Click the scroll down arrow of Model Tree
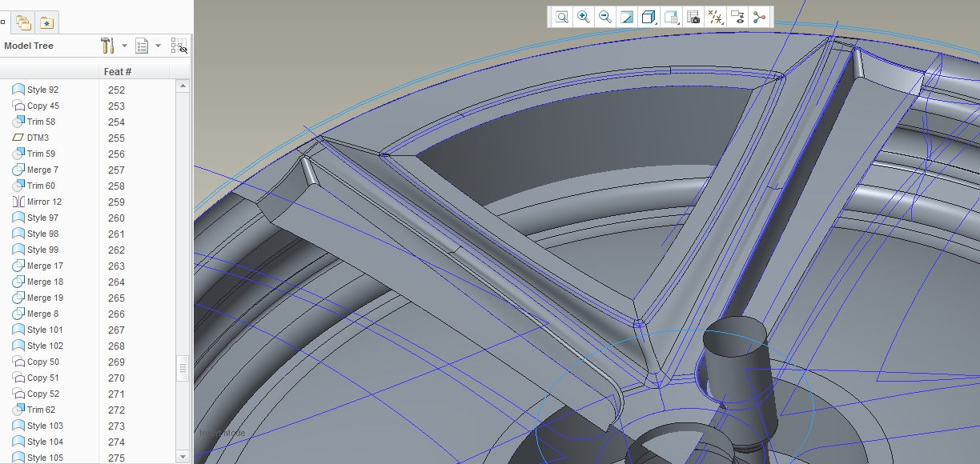The height and width of the screenshot is (464, 980). [x=183, y=457]
